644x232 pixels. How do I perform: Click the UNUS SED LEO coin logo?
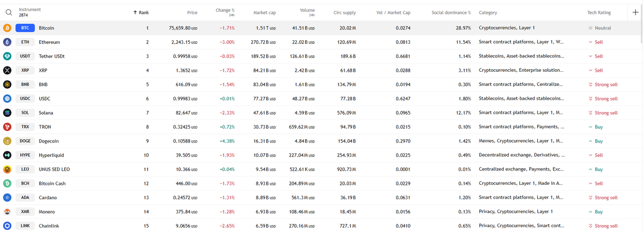[8, 169]
